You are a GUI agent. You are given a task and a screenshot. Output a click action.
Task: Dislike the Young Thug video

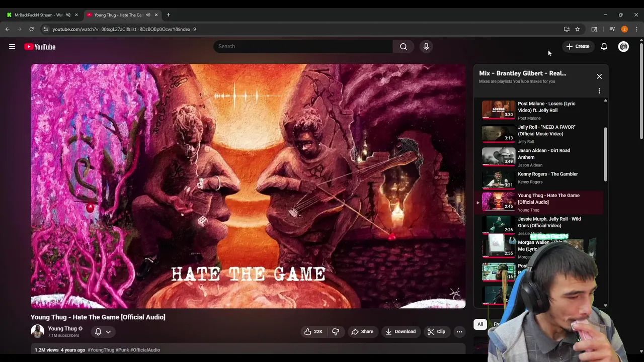coord(335,332)
